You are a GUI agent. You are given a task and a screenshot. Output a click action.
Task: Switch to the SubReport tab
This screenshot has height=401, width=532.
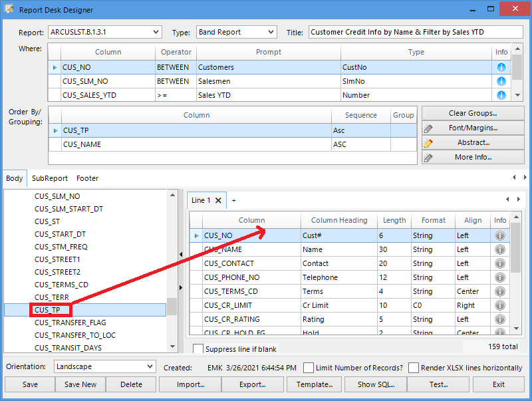click(x=50, y=178)
